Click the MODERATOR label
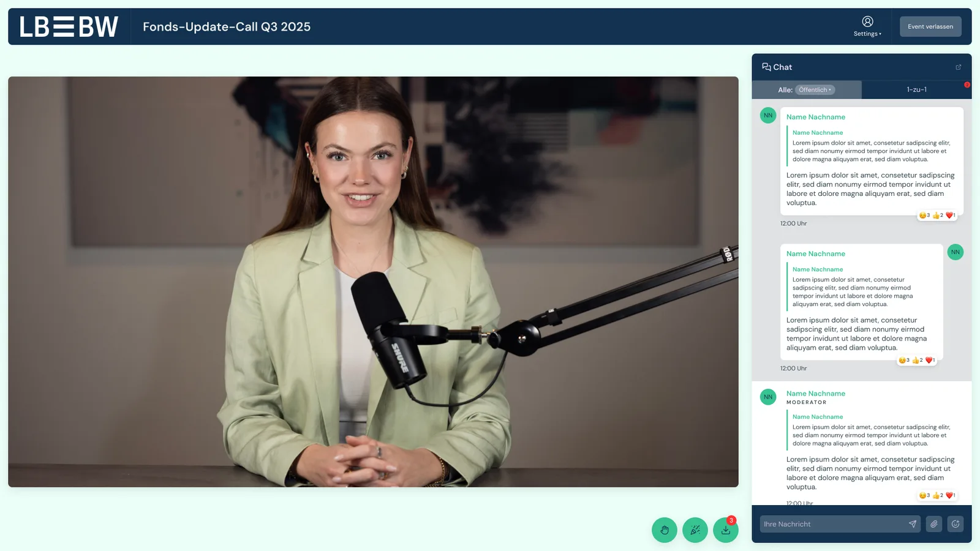Screen dimensions: 980x551 point(807,403)
